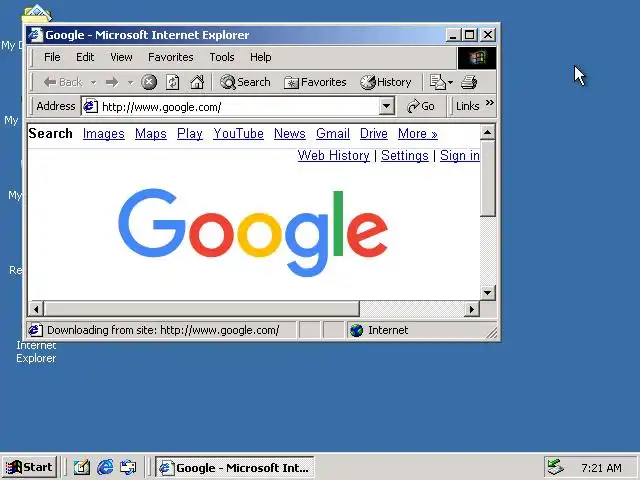Open the View menu
640x480 pixels.
coord(121,57)
